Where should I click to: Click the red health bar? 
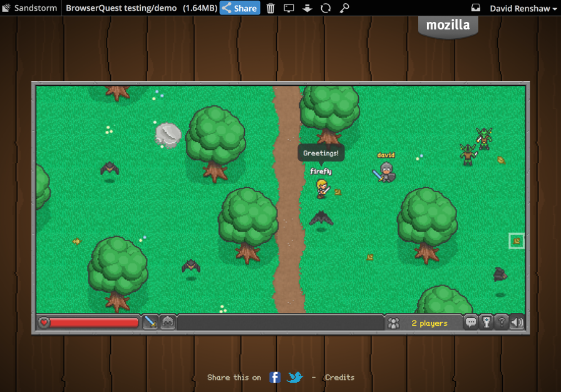point(94,323)
